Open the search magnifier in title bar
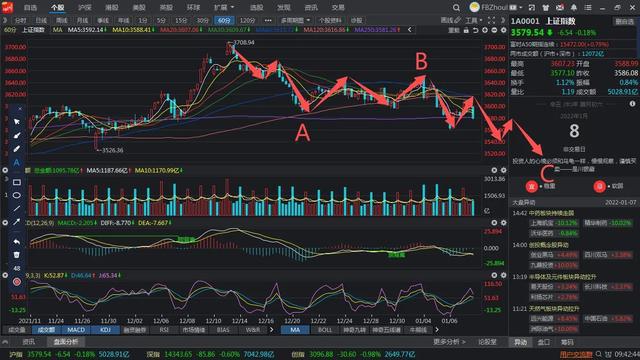 [x=456, y=7]
